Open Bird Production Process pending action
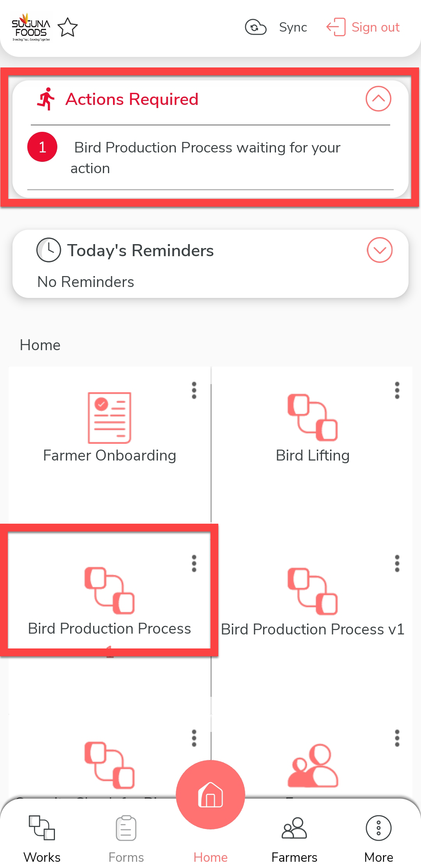The height and width of the screenshot is (868, 421). coord(207,158)
